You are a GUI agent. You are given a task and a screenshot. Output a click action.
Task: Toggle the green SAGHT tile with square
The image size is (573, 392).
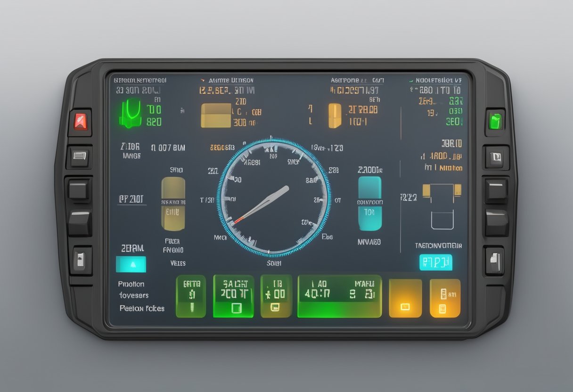click(x=233, y=296)
